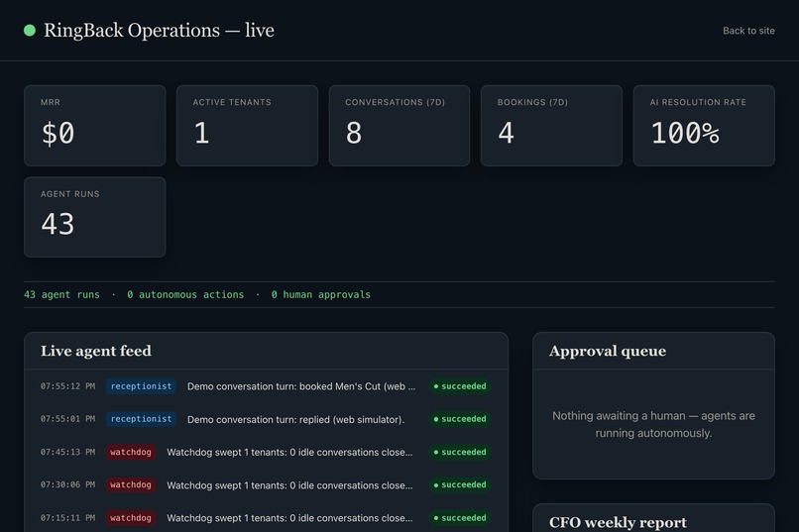Click the 07:45:13 PM timestamp

pos(67,452)
